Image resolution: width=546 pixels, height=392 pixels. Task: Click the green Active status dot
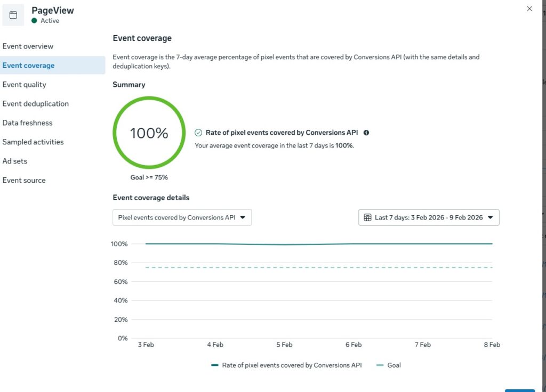coord(34,21)
